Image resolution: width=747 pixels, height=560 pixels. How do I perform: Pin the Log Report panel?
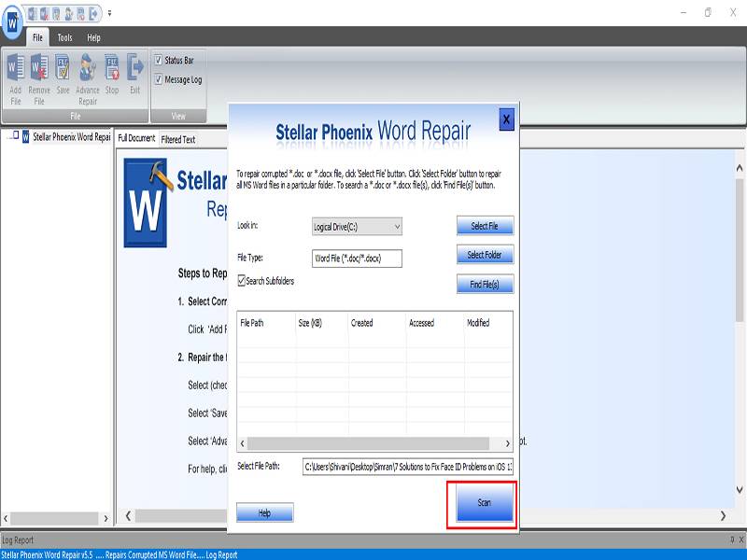[x=732, y=539]
